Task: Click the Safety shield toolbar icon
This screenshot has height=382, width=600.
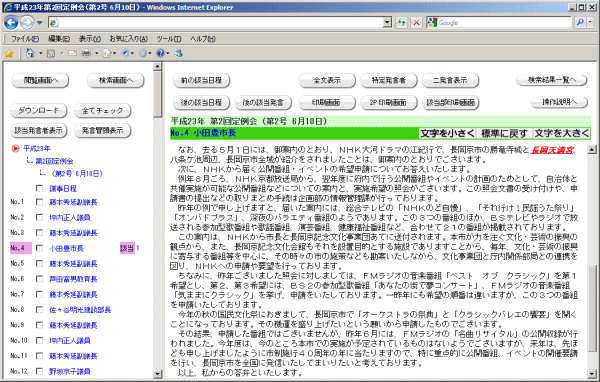Action: click(x=125, y=53)
